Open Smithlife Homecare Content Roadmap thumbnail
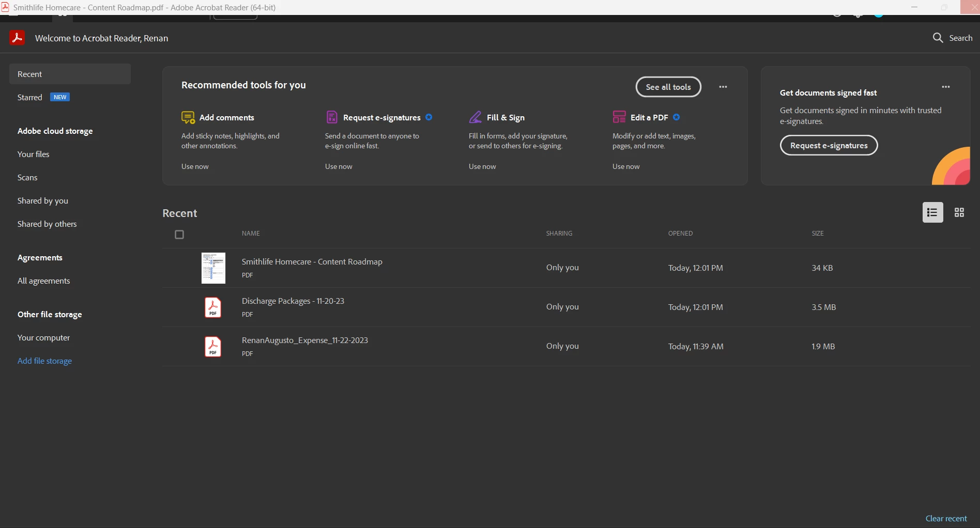This screenshot has width=980, height=528. tap(213, 268)
